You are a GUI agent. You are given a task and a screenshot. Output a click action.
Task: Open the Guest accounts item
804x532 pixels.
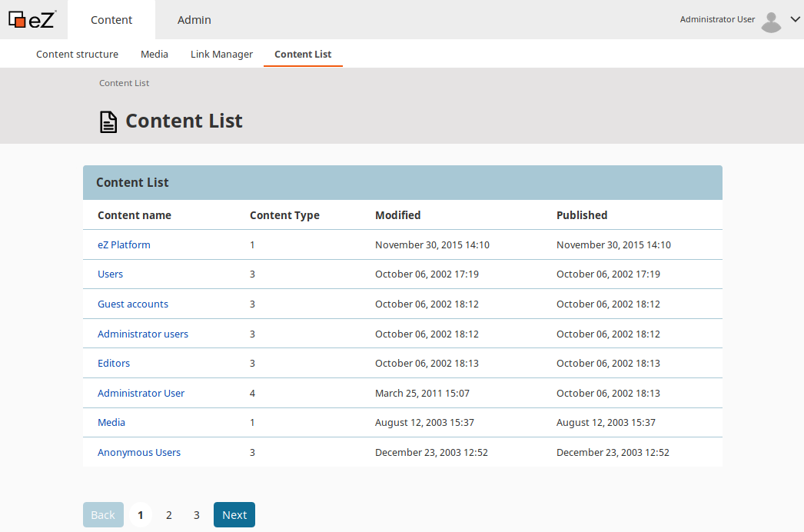pyautogui.click(x=132, y=304)
